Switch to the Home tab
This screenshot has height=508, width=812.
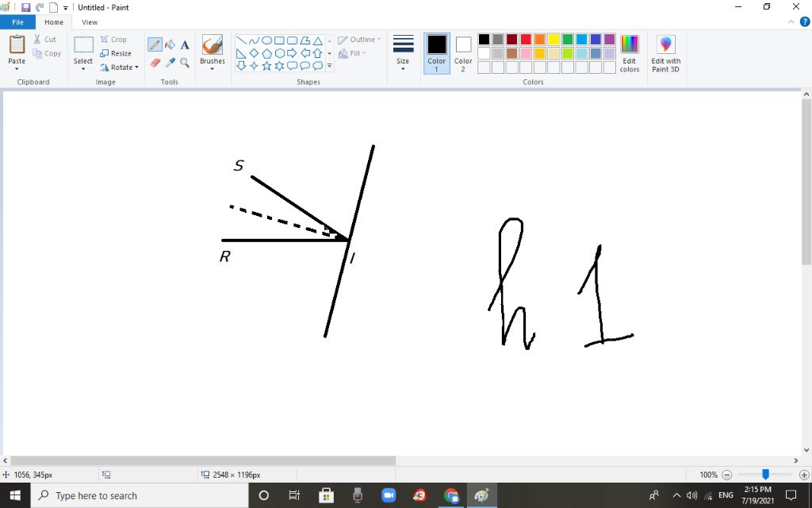(x=54, y=22)
